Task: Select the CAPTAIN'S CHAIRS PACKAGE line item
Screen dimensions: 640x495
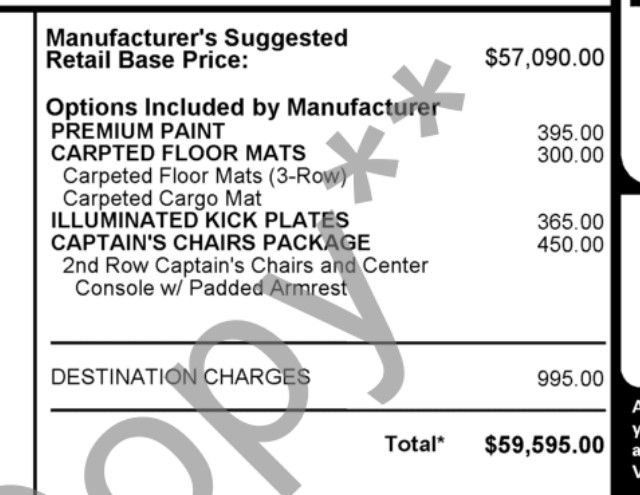Action: tap(211, 242)
